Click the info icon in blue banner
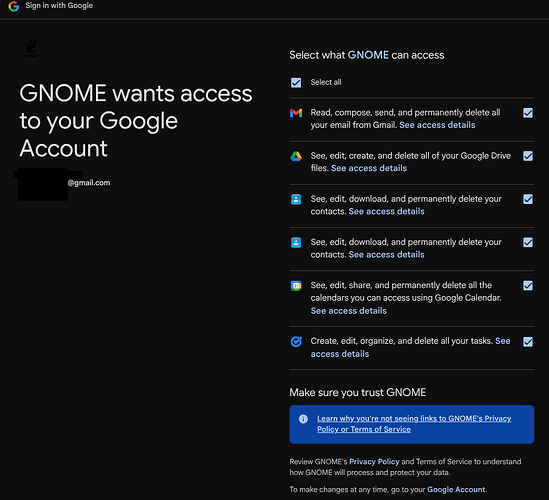 [x=303, y=419]
